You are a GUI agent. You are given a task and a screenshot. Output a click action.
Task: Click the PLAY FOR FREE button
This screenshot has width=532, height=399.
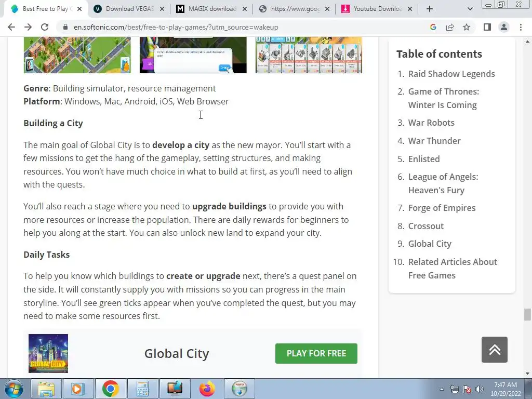coord(316,353)
